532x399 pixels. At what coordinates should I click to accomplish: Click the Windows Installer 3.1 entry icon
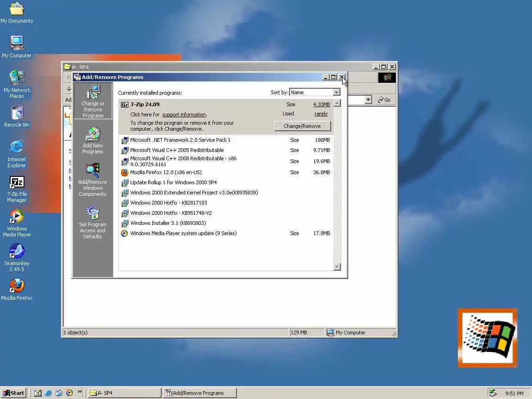point(125,223)
